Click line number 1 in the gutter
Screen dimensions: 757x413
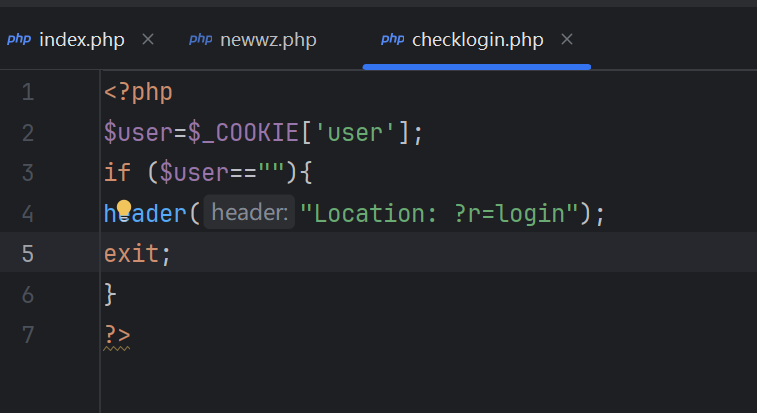click(x=27, y=93)
